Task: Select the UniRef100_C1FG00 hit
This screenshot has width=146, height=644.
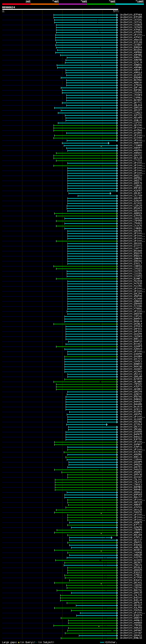Action: [x=131, y=123]
